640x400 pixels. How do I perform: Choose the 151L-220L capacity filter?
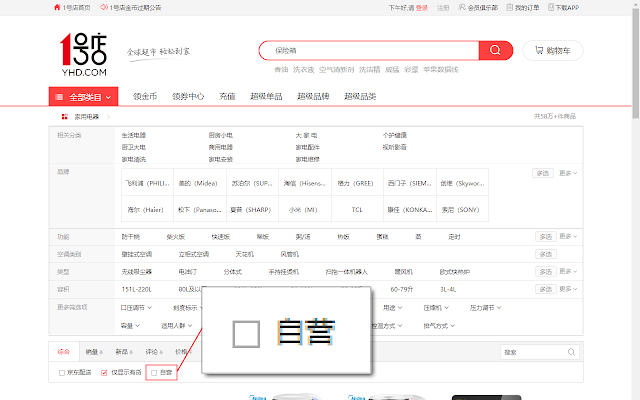click(137, 289)
